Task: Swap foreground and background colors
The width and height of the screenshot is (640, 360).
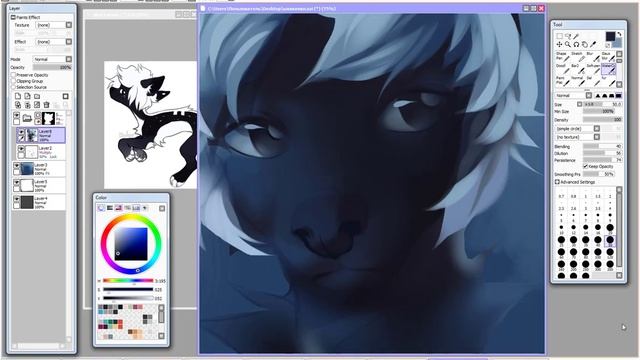Action: [x=619, y=35]
